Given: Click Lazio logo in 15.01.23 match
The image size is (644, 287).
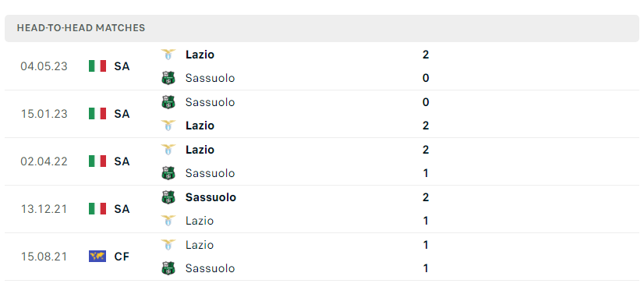Looking at the screenshot, I should 168,126.
